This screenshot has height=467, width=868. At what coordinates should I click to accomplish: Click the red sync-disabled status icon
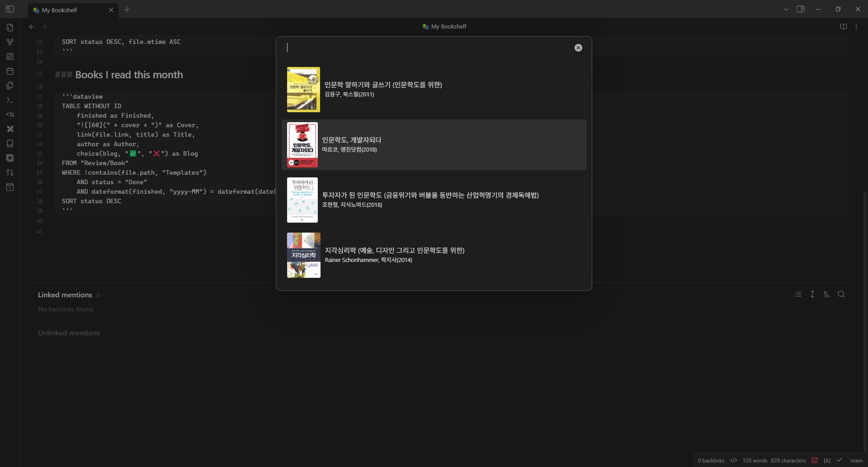tap(815, 461)
